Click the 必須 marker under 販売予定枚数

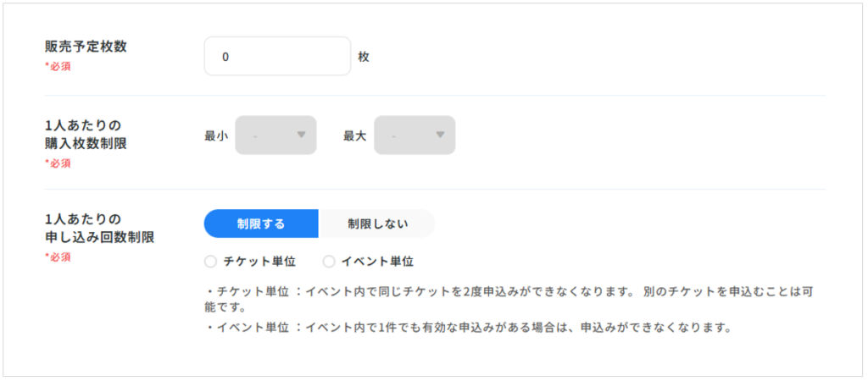click(x=58, y=66)
